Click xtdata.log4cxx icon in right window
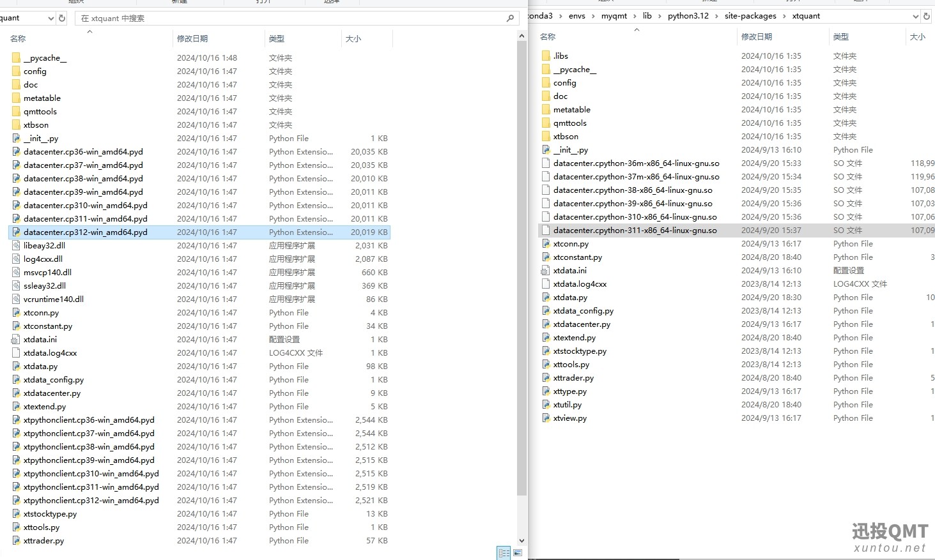935x560 pixels. click(x=546, y=284)
